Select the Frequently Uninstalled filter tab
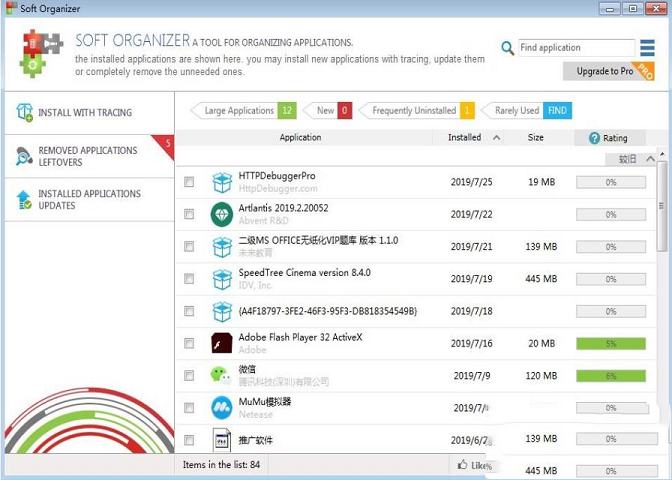This screenshot has width=672, height=480. click(x=414, y=111)
